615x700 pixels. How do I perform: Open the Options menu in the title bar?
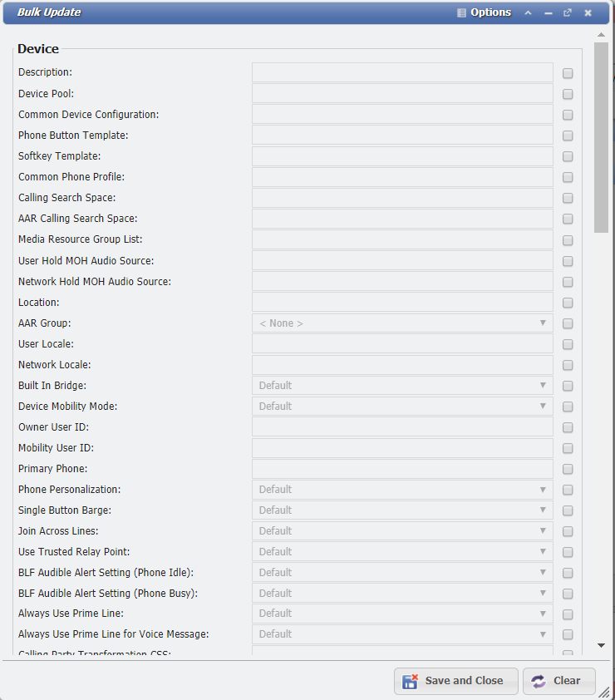pyautogui.click(x=485, y=12)
